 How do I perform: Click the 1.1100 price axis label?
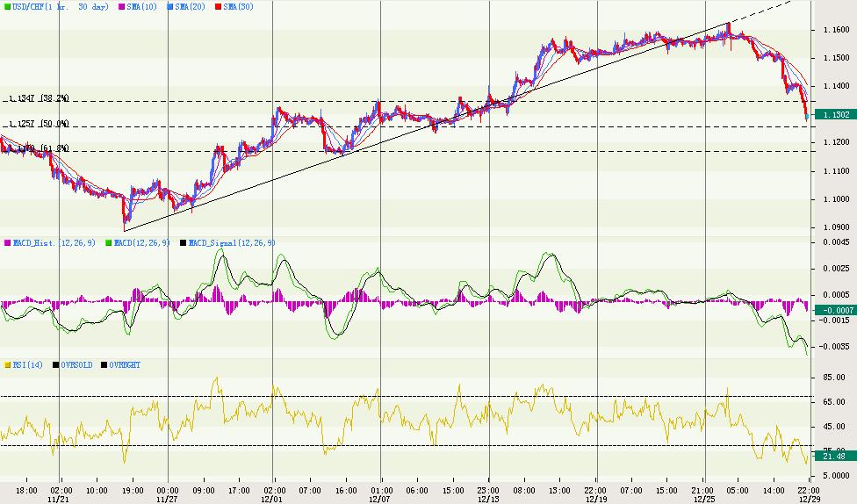click(836, 171)
